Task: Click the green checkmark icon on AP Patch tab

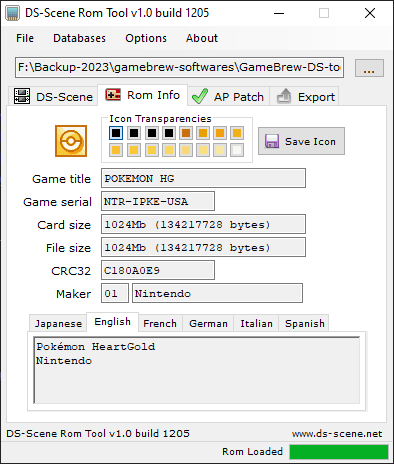Action: point(200,96)
